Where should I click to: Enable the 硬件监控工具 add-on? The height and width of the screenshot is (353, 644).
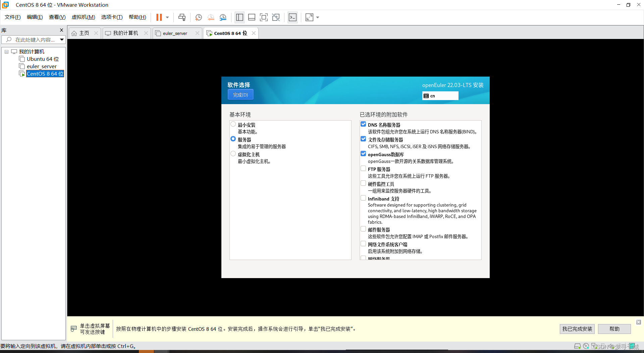click(363, 183)
